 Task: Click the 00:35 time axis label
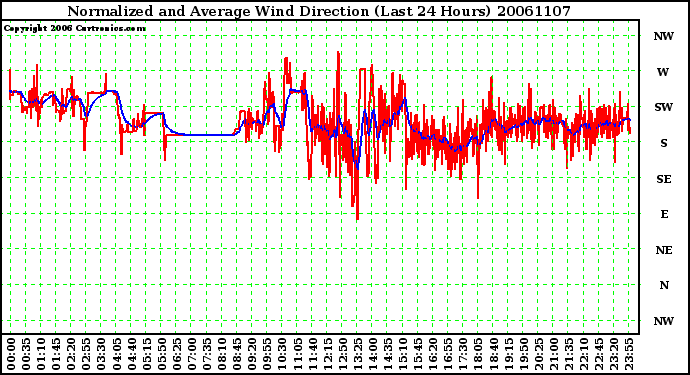click(26, 354)
